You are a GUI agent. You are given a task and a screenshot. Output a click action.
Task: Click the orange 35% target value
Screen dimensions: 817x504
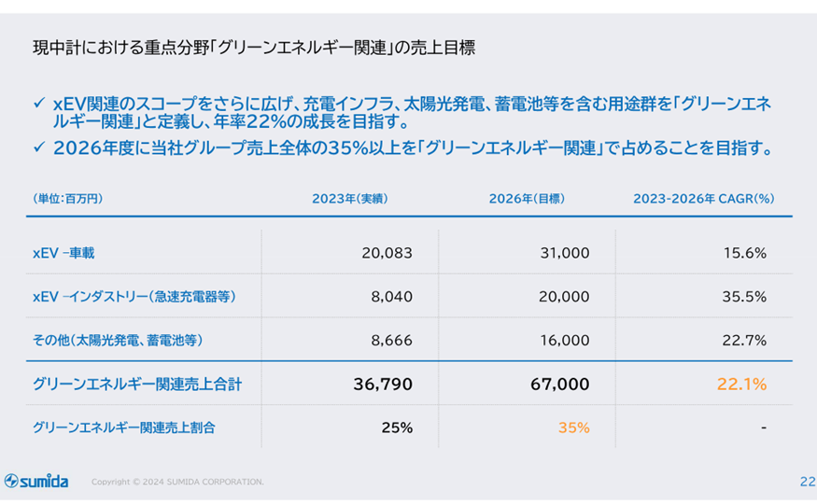[573, 427]
